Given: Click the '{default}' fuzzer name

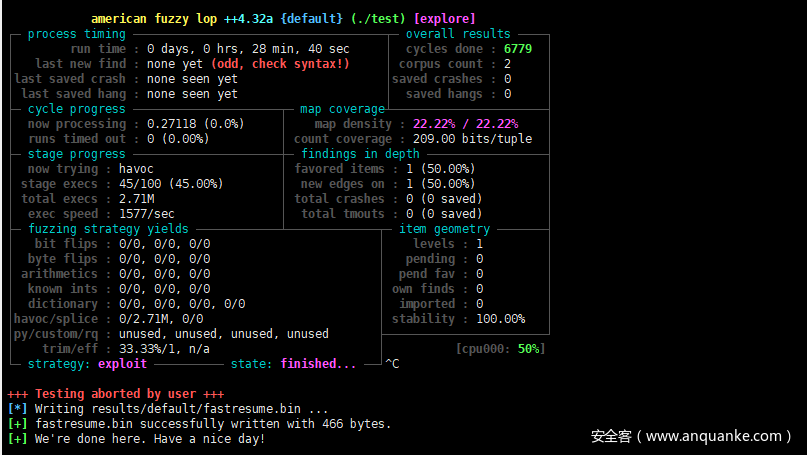Looking at the screenshot, I should pos(312,19).
